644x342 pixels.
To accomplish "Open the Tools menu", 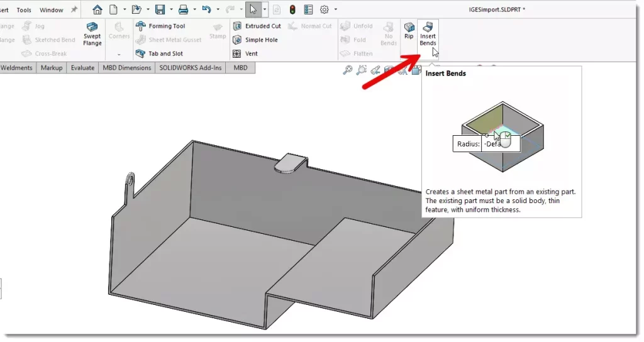I will (x=24, y=10).
